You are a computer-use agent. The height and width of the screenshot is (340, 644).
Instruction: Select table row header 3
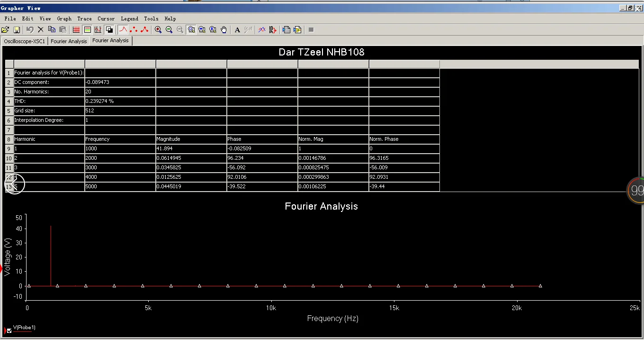click(x=9, y=92)
